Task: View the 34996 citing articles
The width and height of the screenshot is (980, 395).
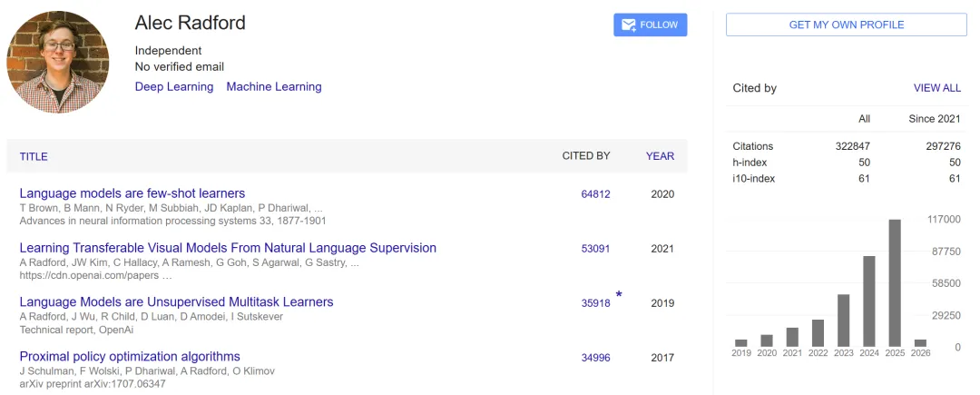Action: (596, 358)
